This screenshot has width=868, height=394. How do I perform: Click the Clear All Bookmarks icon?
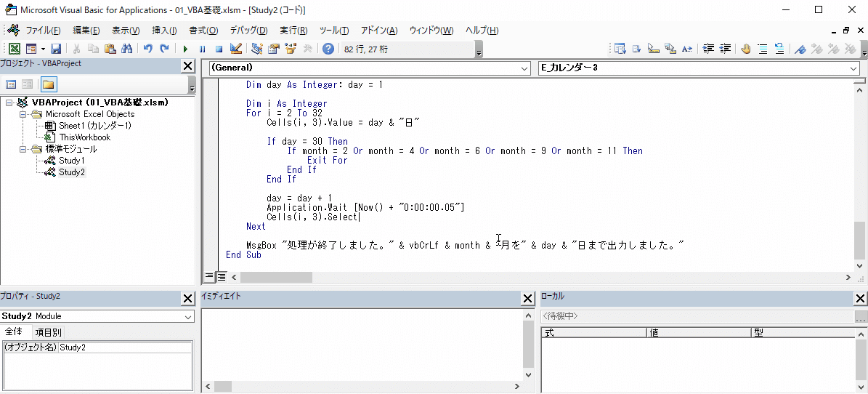pyautogui.click(x=850, y=49)
